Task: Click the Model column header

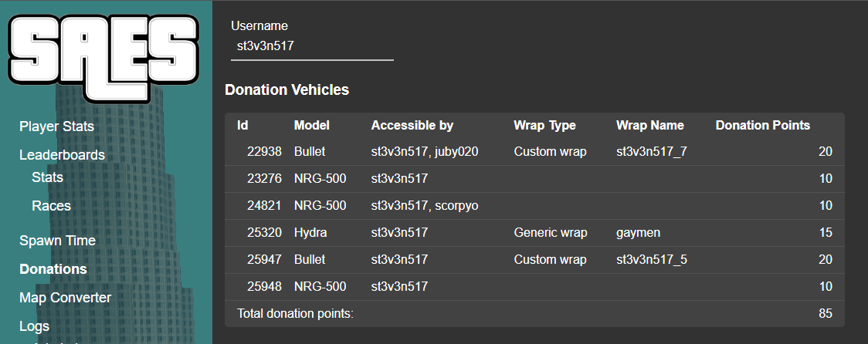Action: [x=311, y=125]
